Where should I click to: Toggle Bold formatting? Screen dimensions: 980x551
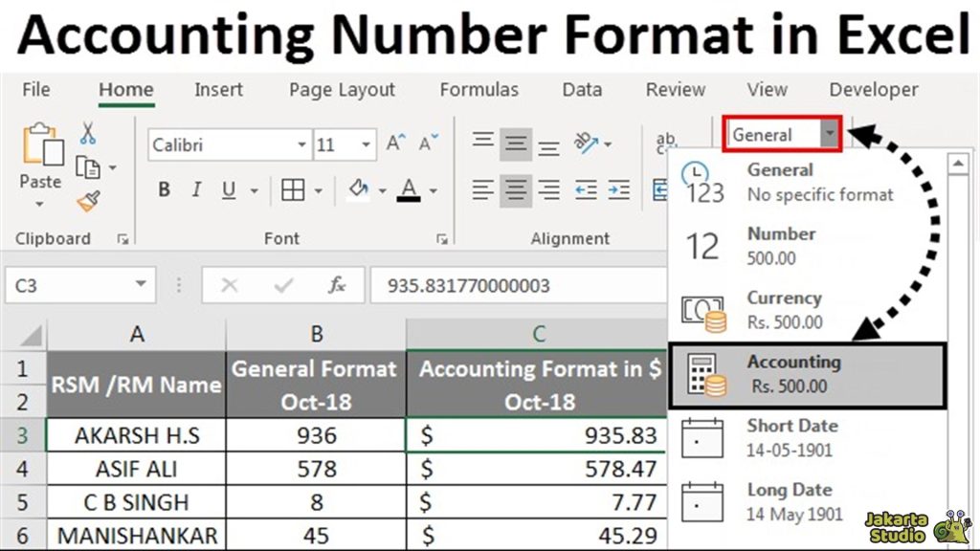pos(164,190)
